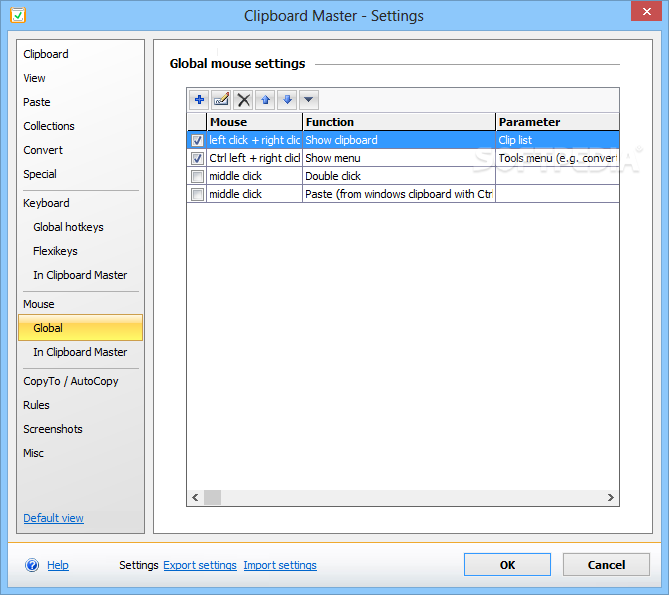Go to the Paste settings section

(37, 102)
